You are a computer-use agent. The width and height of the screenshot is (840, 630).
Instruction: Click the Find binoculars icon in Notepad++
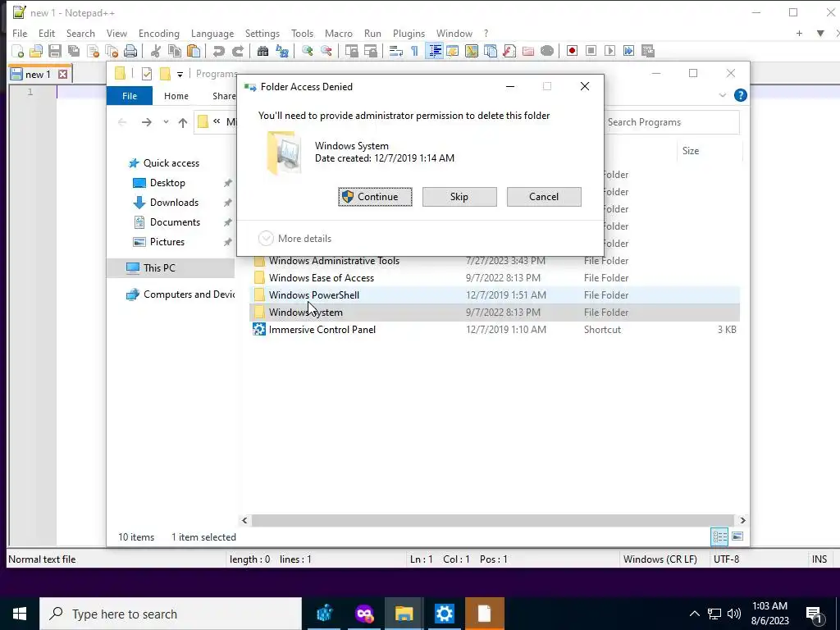262,51
